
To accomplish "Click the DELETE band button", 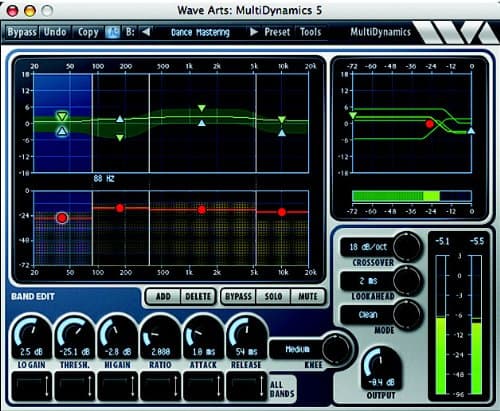I will click(198, 296).
